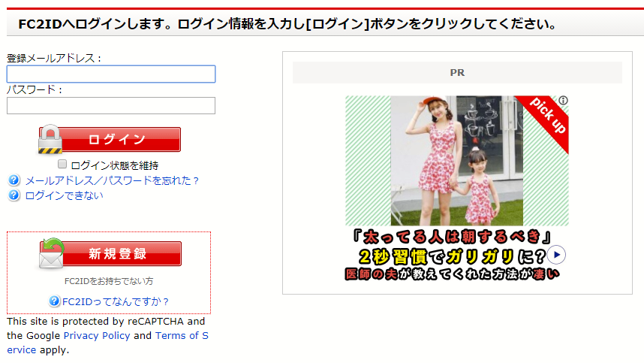Click help icon beside ログインできない
This screenshot has height=363, width=644.
point(14,195)
